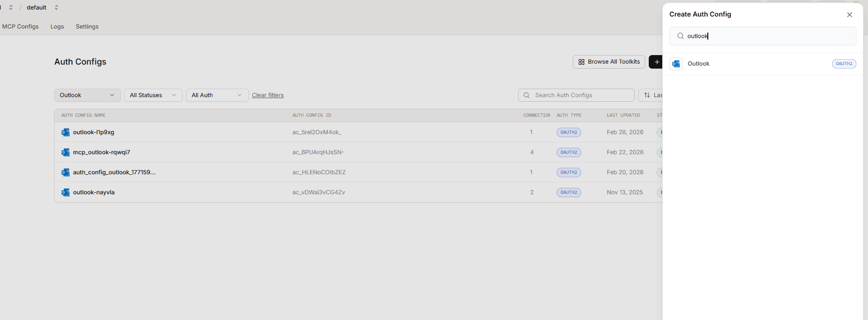
Task: Click the OAUTH2 badge in the Outlook result
Action: (x=843, y=64)
